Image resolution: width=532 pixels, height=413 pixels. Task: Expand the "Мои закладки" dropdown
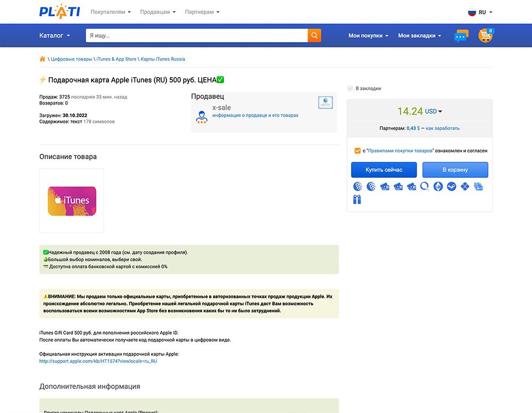pyautogui.click(x=419, y=36)
